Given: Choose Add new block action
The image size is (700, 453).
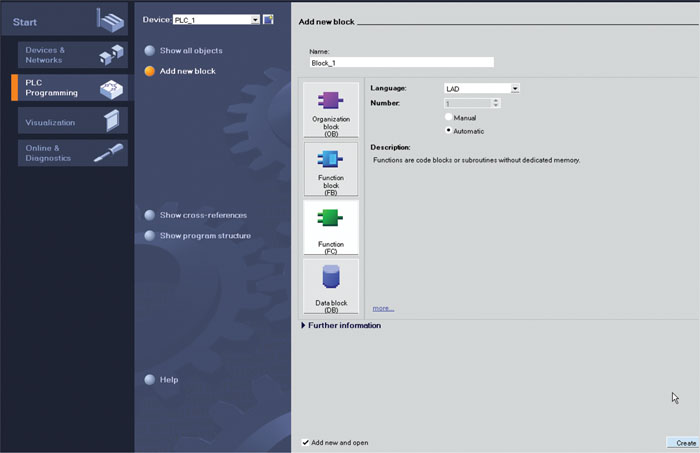Looking at the screenshot, I should (x=180, y=71).
